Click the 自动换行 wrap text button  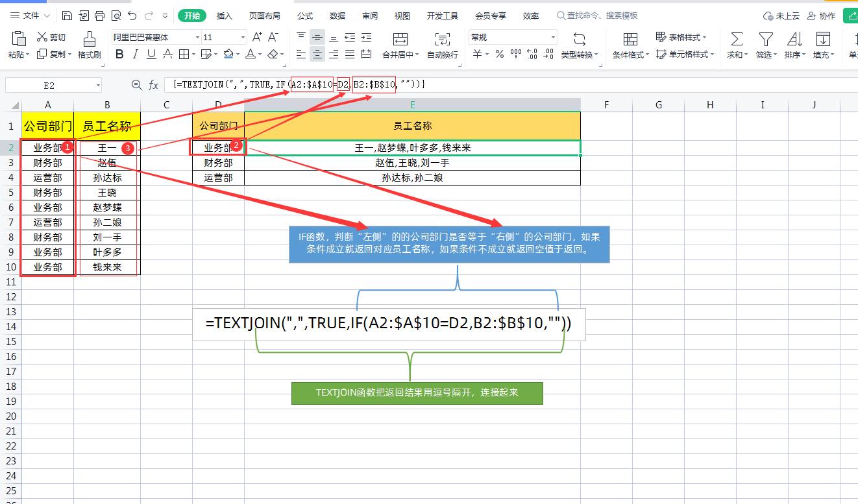[x=443, y=45]
